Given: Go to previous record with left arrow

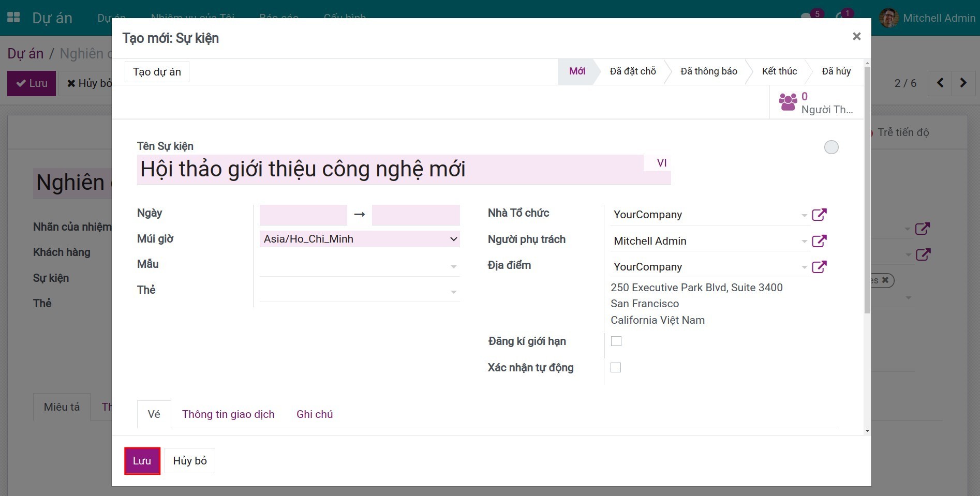Looking at the screenshot, I should [x=940, y=83].
